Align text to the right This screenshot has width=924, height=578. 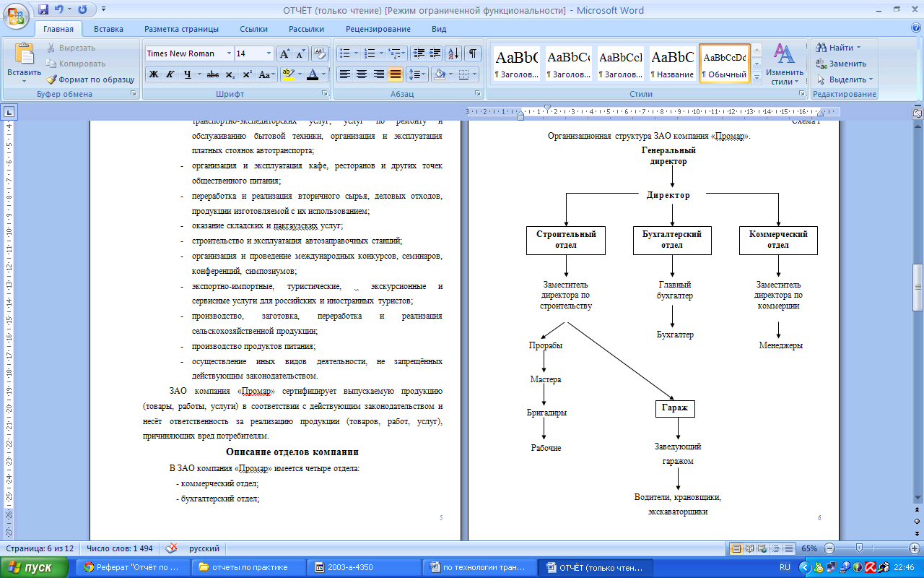(378, 74)
